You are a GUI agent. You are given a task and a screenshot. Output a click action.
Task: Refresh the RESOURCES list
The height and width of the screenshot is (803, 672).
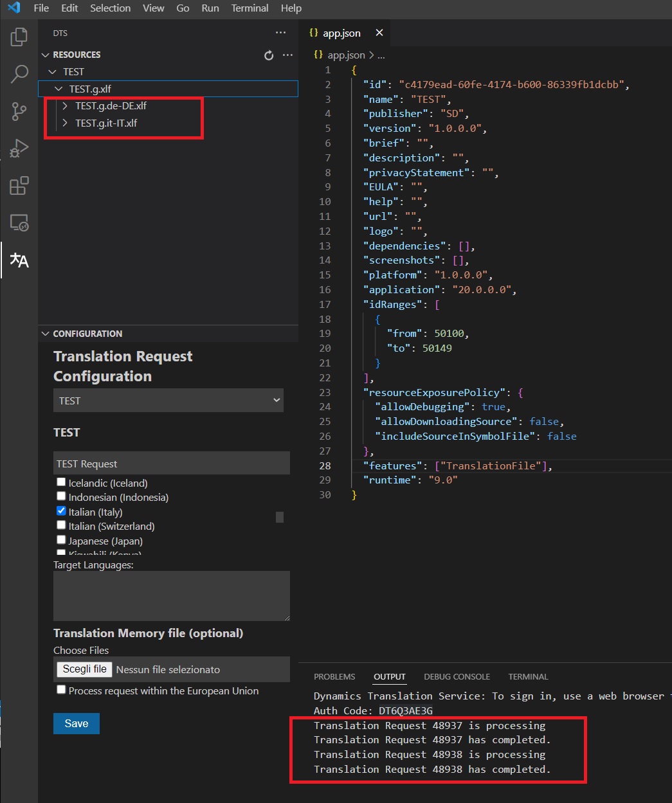pyautogui.click(x=269, y=55)
